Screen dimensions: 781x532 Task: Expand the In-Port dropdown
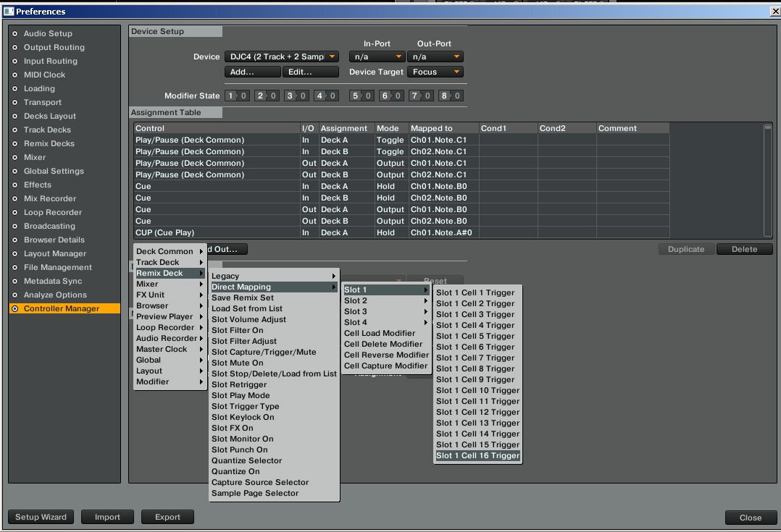(x=376, y=56)
